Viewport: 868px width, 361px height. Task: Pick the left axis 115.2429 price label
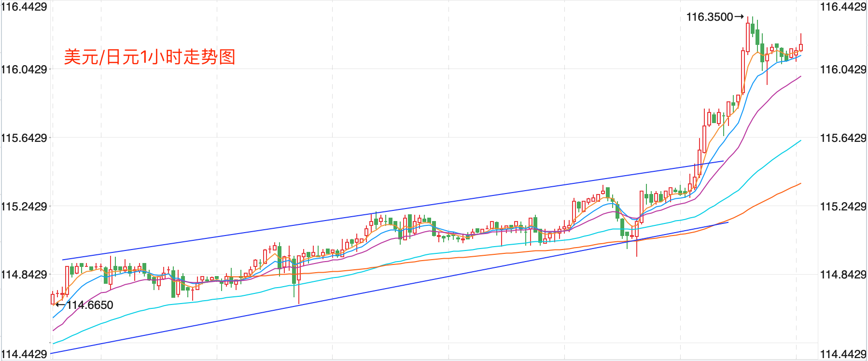[x=24, y=207]
